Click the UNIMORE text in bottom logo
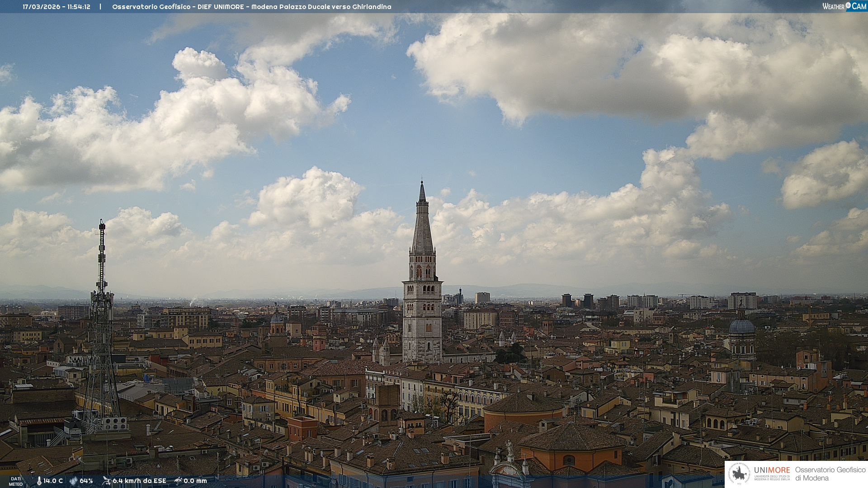This screenshot has height=488, width=868. [772, 470]
